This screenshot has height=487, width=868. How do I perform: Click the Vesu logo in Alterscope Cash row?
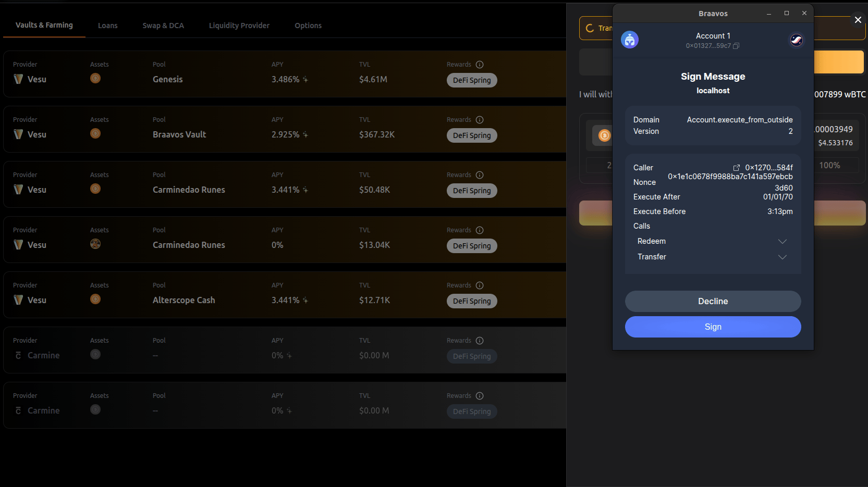(18, 300)
